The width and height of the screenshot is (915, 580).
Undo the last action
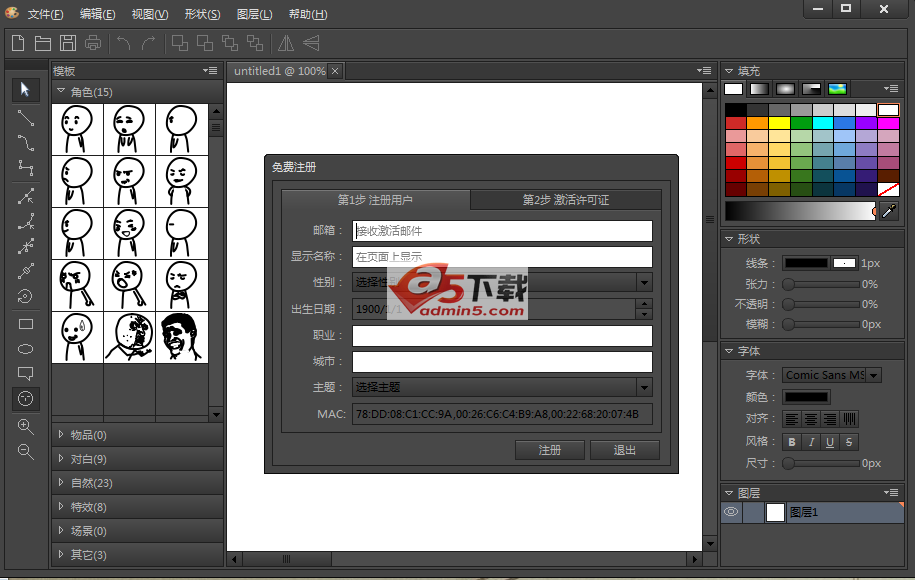[123, 43]
